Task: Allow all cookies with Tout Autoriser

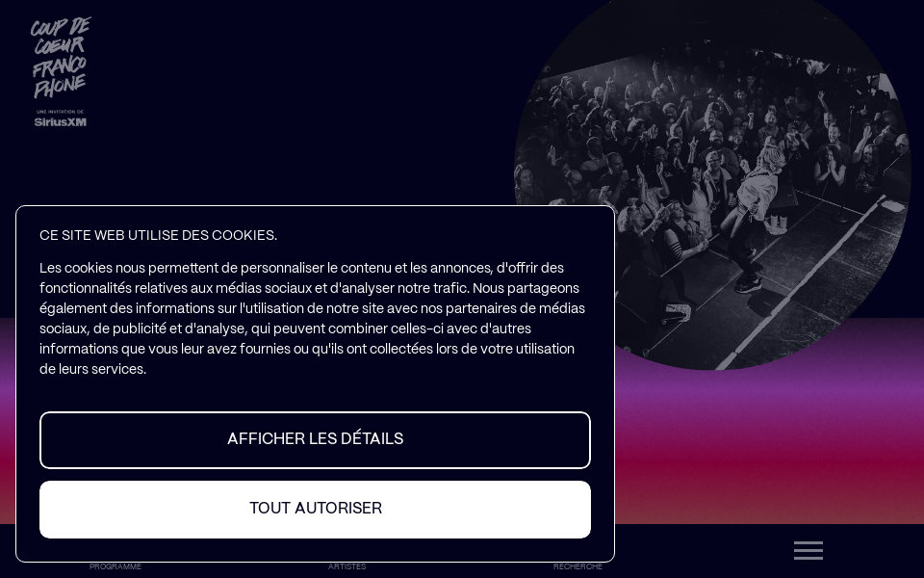Action: [315, 509]
